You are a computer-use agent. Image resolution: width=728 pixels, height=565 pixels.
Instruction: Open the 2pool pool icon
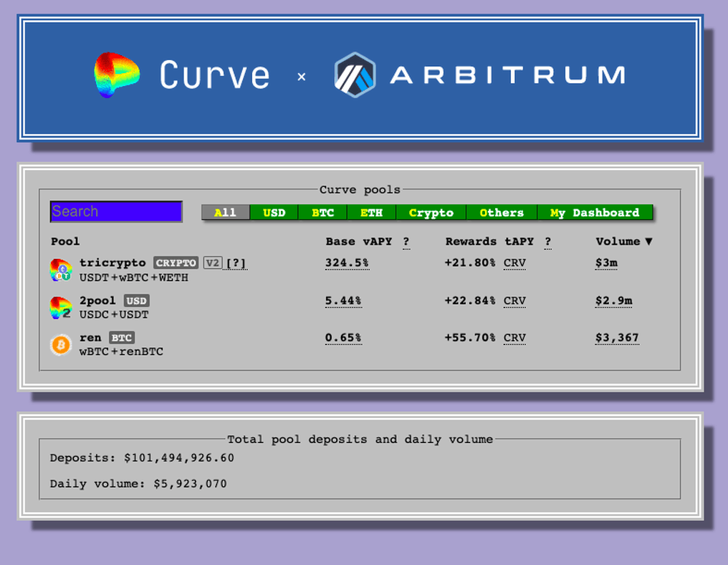pyautogui.click(x=61, y=308)
